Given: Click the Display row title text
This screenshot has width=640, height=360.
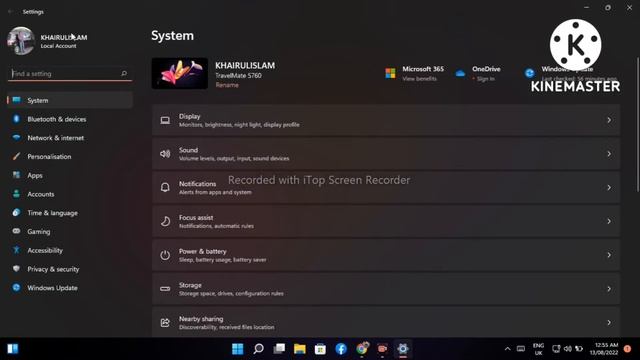Looking at the screenshot, I should coord(189,116).
